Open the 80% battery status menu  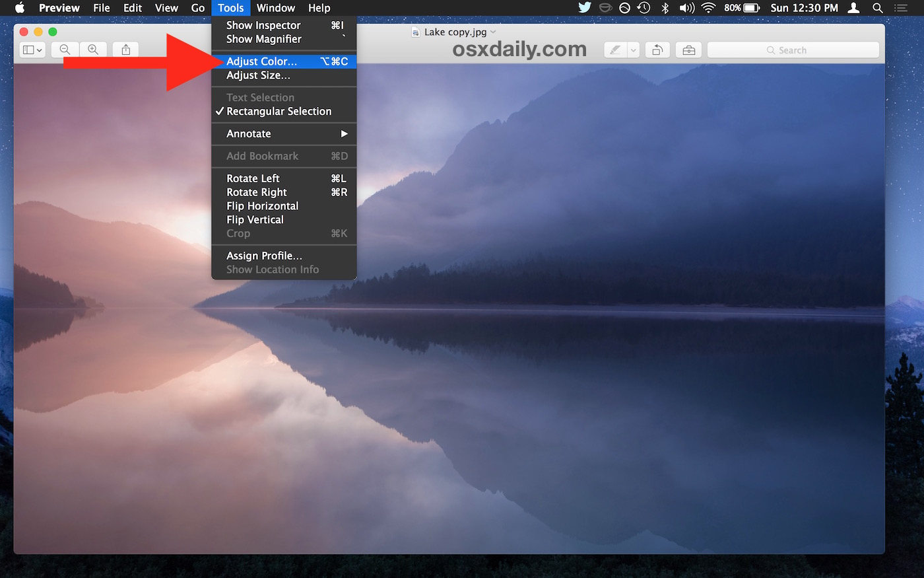742,8
